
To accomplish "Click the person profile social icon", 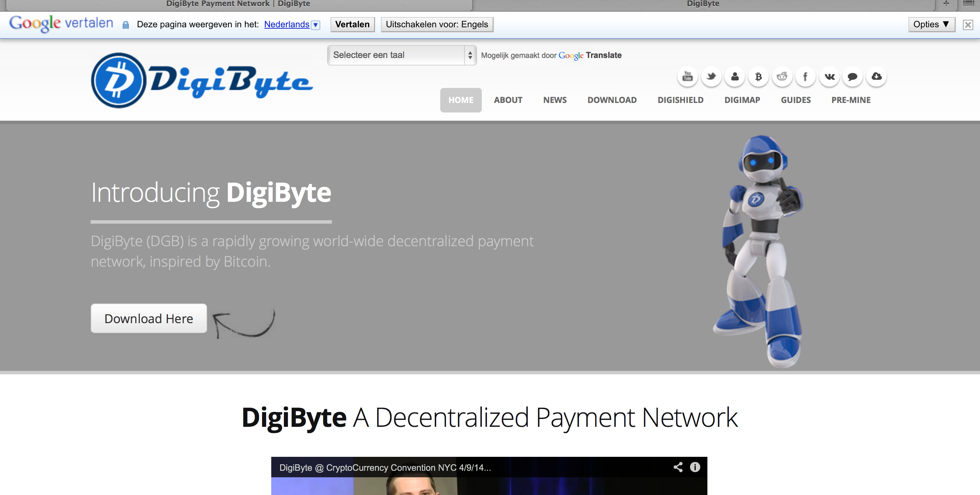I will [x=735, y=77].
